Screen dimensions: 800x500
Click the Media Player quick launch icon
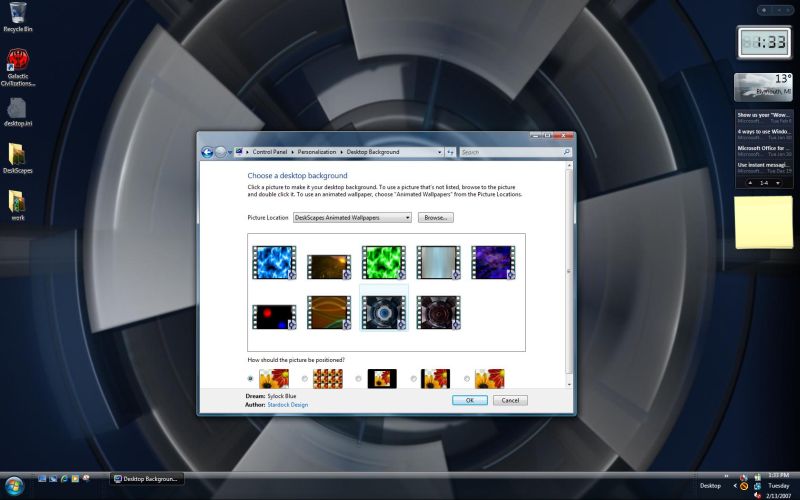pyautogui.click(x=76, y=479)
